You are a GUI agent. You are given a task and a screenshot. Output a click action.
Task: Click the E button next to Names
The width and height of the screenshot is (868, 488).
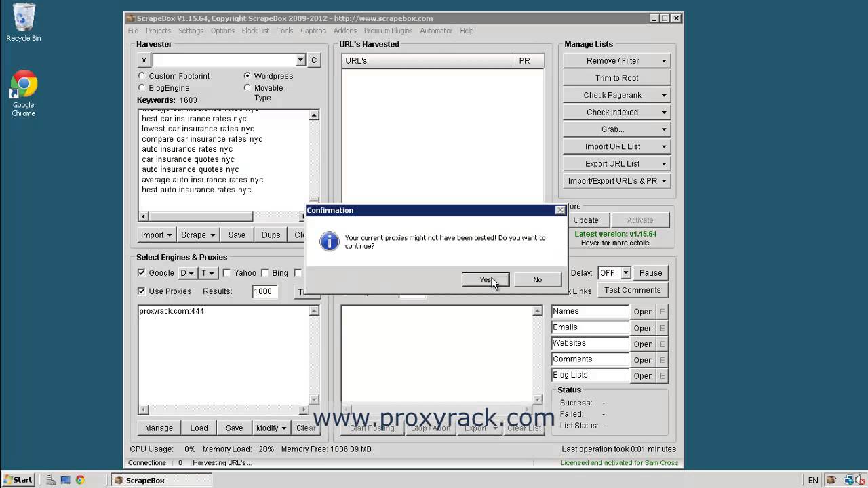[x=663, y=312]
